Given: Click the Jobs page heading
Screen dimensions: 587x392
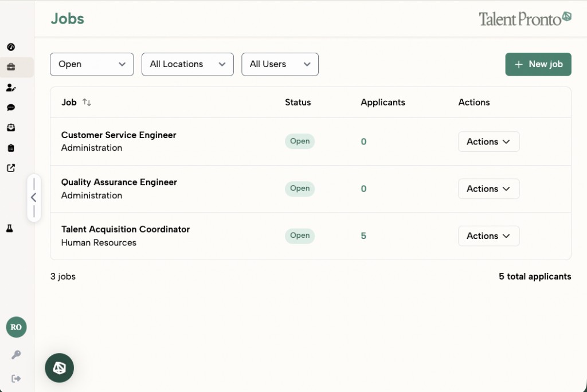Looking at the screenshot, I should (68, 19).
